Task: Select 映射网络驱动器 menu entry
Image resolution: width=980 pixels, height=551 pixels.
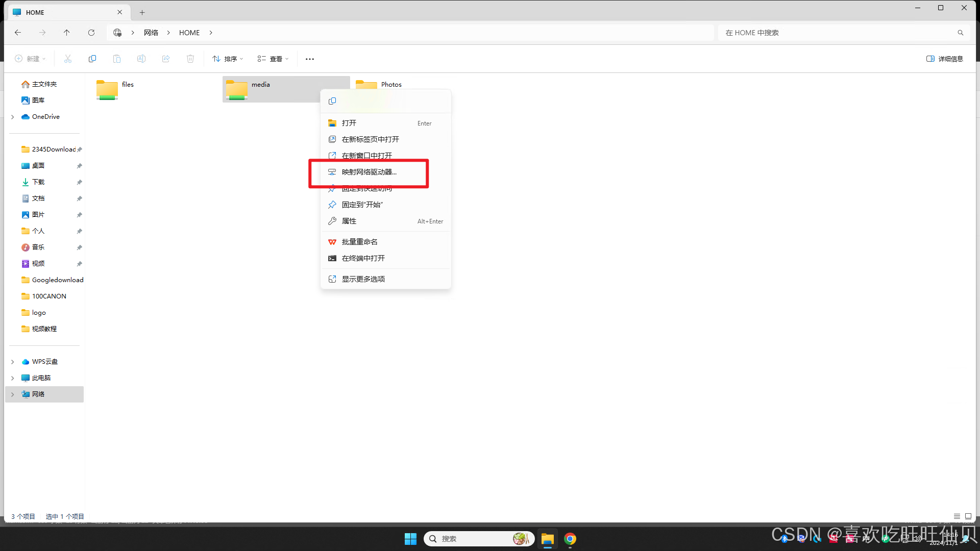Action: [369, 172]
